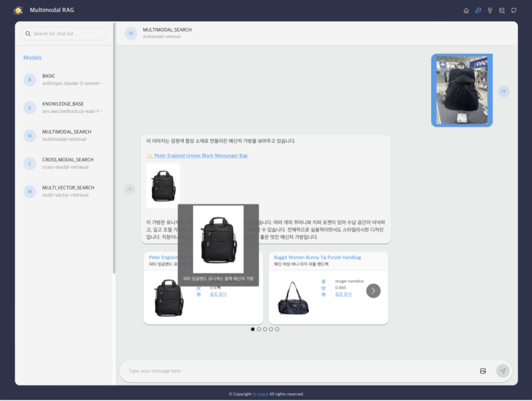Click the Models heading in sidebar

click(x=33, y=58)
